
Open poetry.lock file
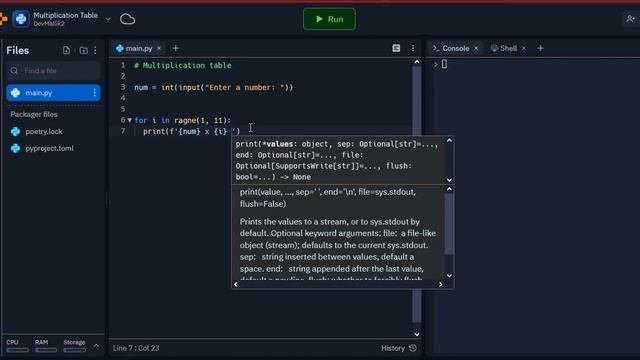[x=44, y=131]
